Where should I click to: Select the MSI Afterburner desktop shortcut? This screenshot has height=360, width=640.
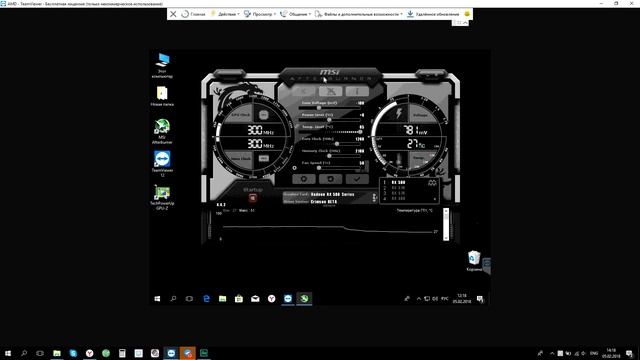162,131
